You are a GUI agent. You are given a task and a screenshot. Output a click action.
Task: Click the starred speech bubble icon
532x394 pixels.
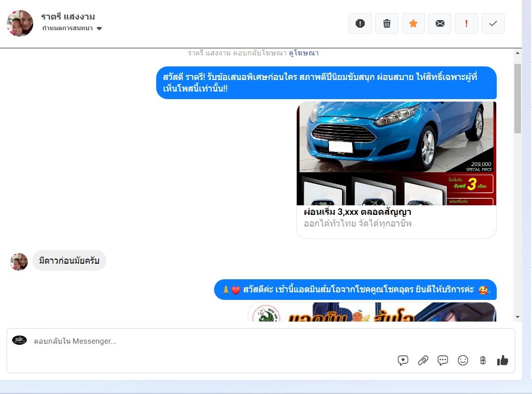(403, 360)
